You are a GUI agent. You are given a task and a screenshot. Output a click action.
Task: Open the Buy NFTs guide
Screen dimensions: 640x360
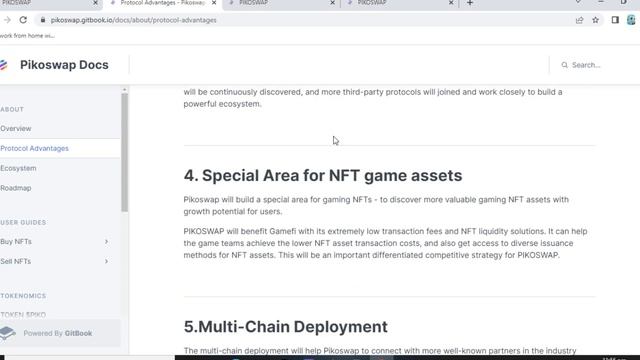[x=16, y=242]
